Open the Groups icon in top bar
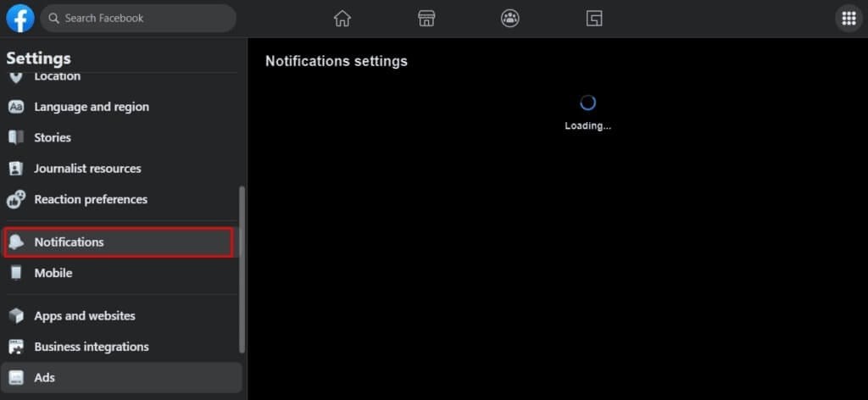This screenshot has height=400, width=868. coord(509,19)
